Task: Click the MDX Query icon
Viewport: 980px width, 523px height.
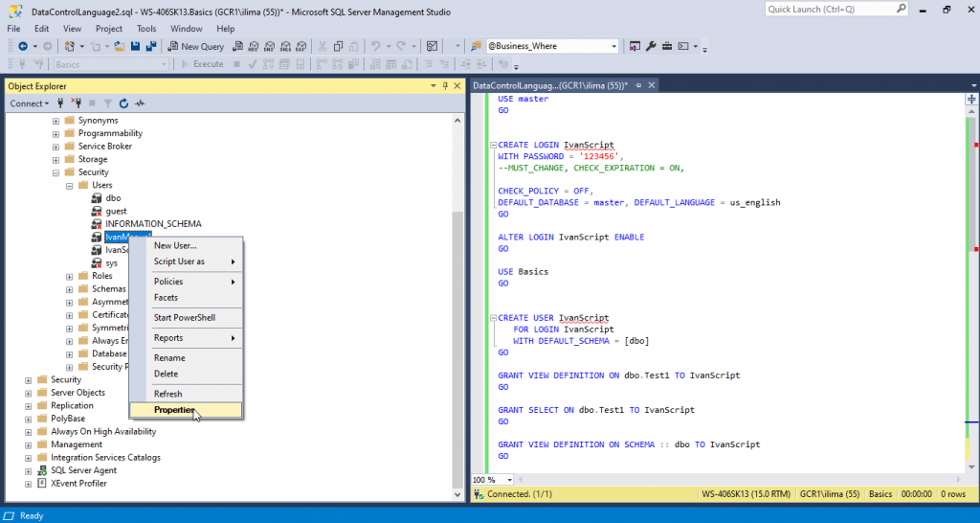Action: 253,46
